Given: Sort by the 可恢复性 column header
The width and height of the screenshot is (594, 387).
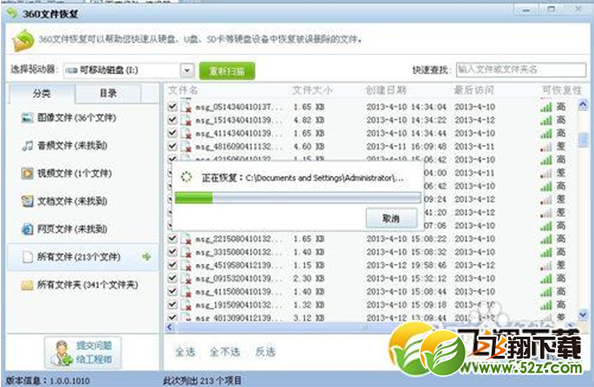Looking at the screenshot, I should click(561, 90).
